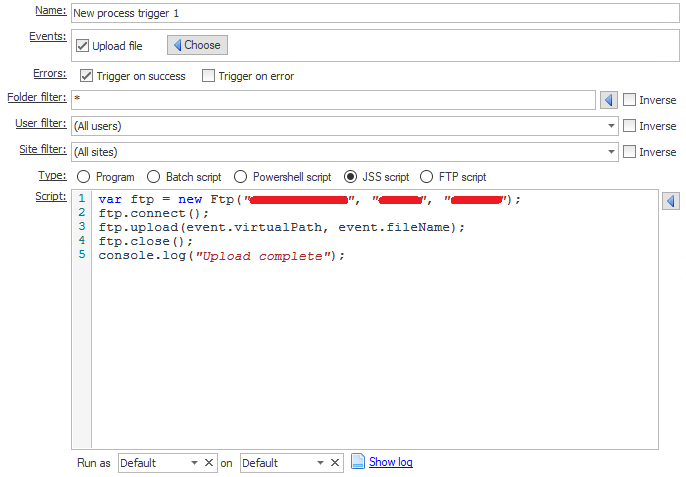The height and width of the screenshot is (477, 686).
Task: Click the Show log document icon
Action: (x=357, y=462)
